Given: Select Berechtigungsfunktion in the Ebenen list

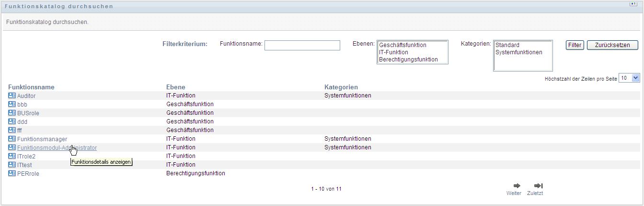Looking at the screenshot, I should tap(408, 60).
